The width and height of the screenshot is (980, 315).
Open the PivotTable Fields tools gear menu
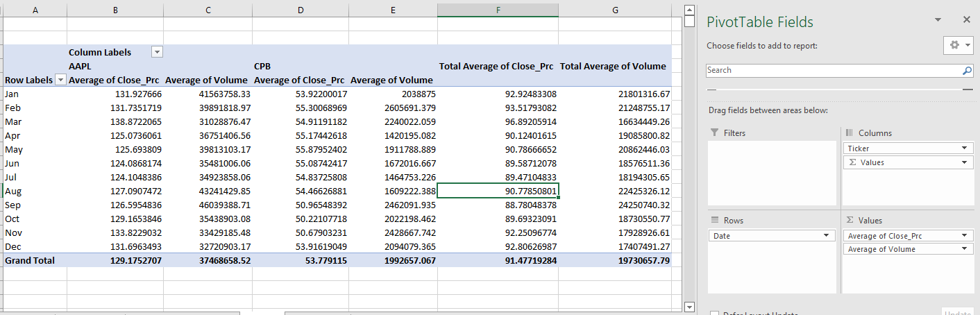coord(958,45)
